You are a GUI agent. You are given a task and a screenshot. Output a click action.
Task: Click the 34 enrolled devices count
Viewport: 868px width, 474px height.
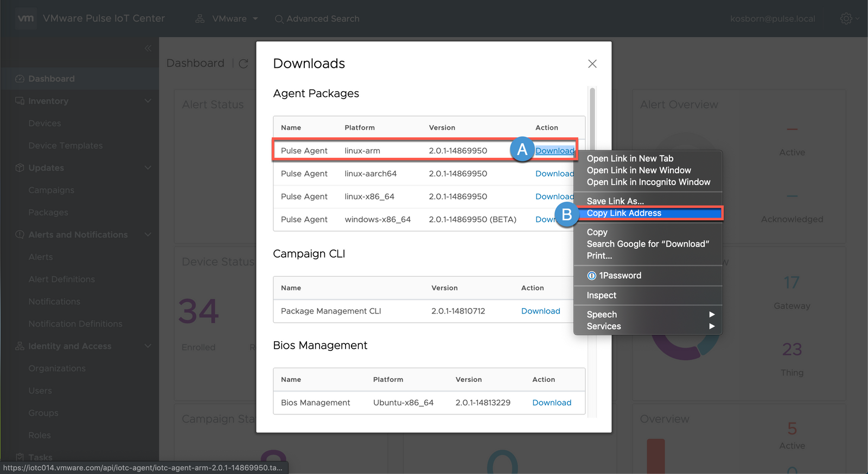click(199, 311)
